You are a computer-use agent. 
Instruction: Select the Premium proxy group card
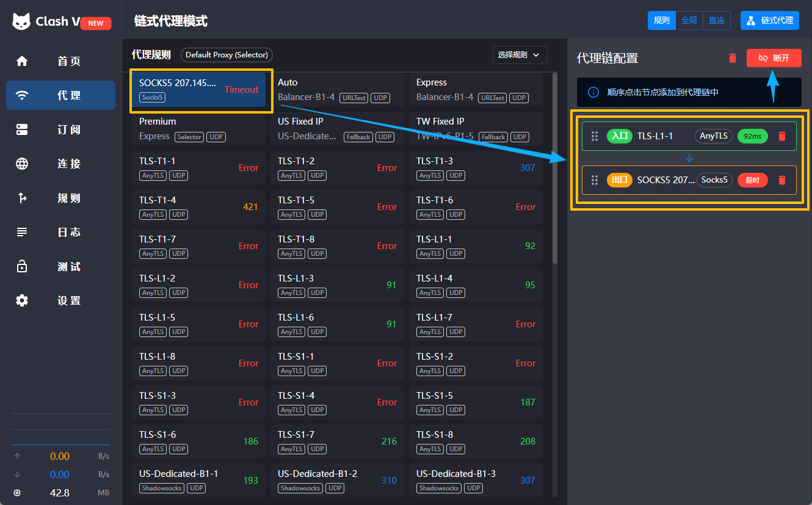198,129
